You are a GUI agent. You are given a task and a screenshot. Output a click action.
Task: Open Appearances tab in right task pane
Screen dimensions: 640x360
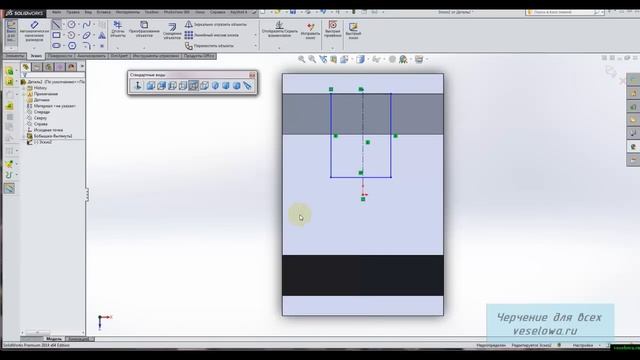[x=633, y=147]
